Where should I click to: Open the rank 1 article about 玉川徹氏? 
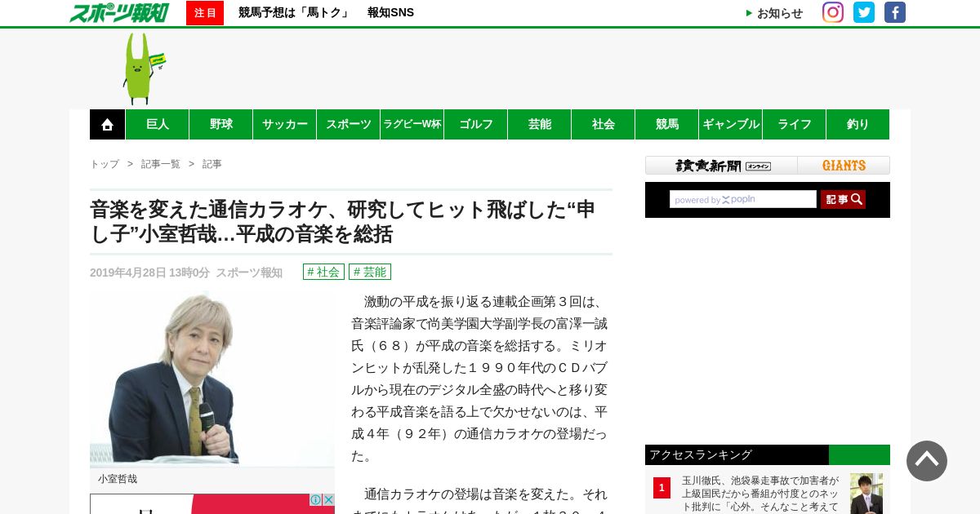tap(760, 494)
